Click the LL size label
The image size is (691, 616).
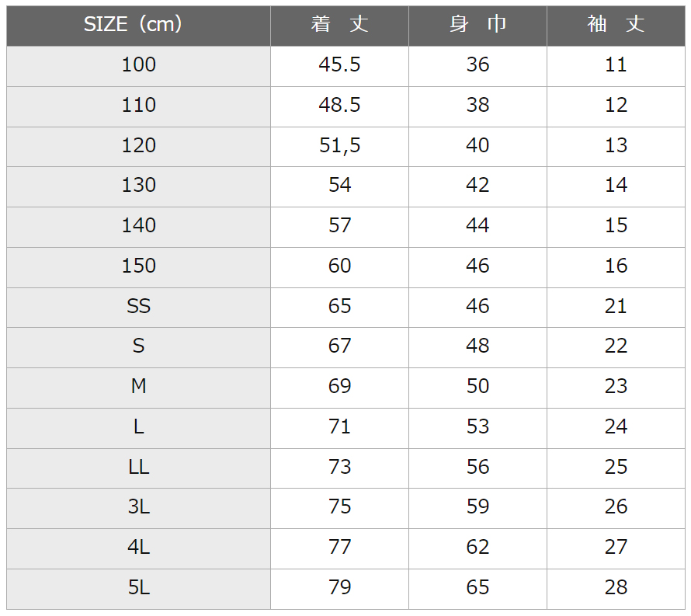(138, 468)
